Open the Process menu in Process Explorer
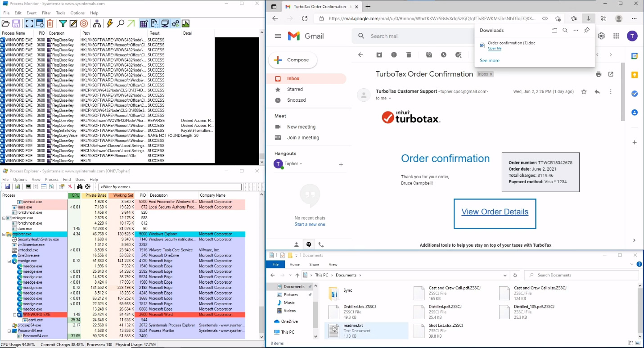This screenshot has width=644, height=348. (52, 179)
